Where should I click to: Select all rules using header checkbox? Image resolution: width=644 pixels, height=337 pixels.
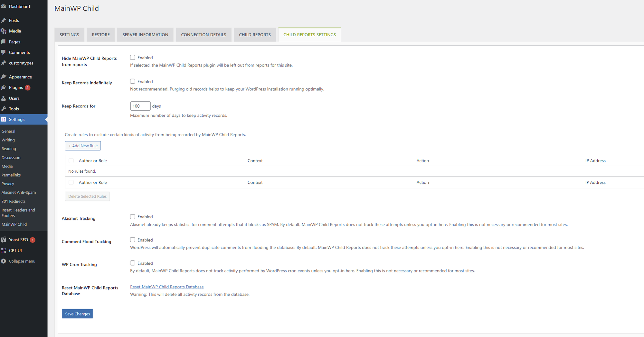[71, 160]
